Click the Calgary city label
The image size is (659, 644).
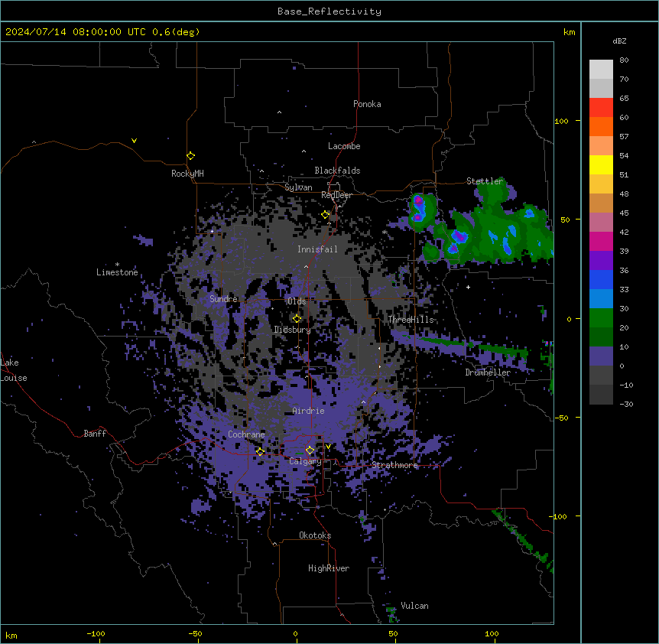[x=305, y=461]
